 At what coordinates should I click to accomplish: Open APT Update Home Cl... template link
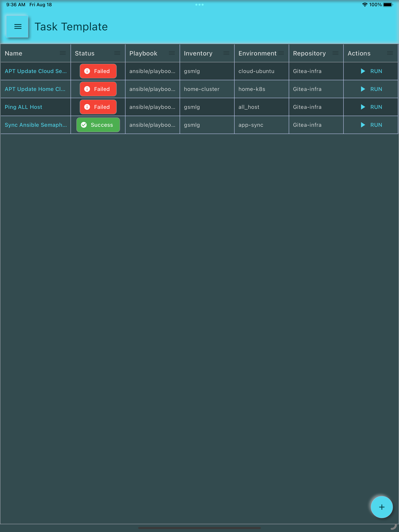coord(35,89)
